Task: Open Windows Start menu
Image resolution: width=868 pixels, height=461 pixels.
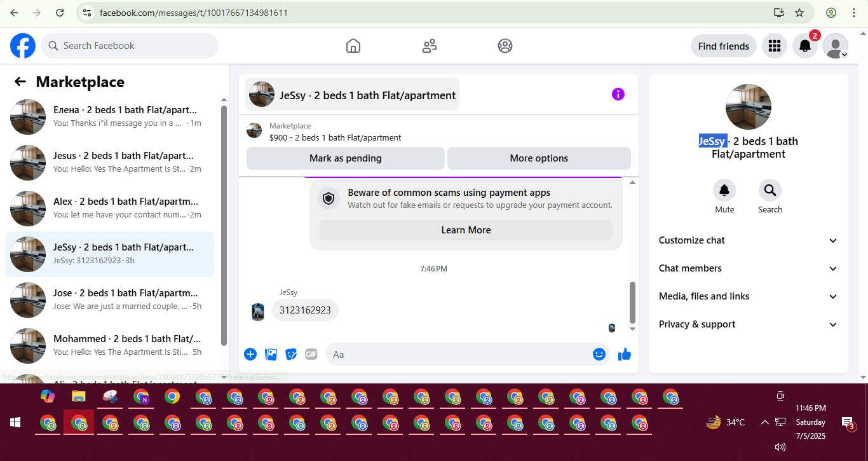Action: click(x=15, y=422)
